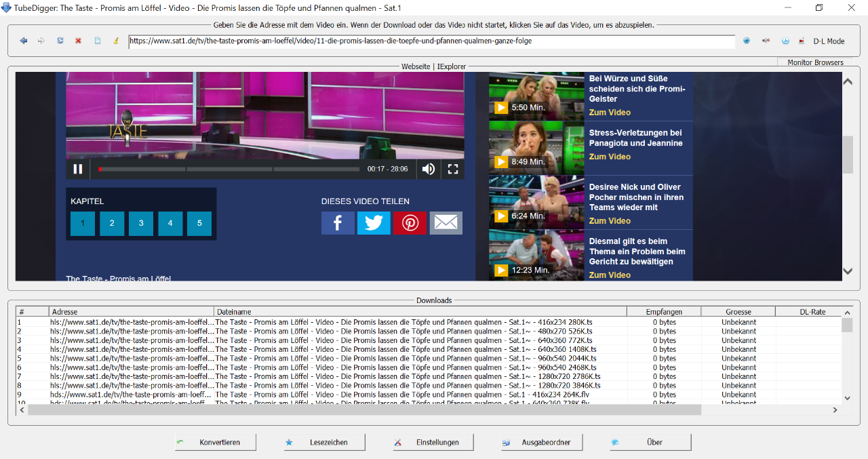This screenshot has width=868, height=459.
Task: Click the grey forward arrow icon
Action: click(x=41, y=41)
